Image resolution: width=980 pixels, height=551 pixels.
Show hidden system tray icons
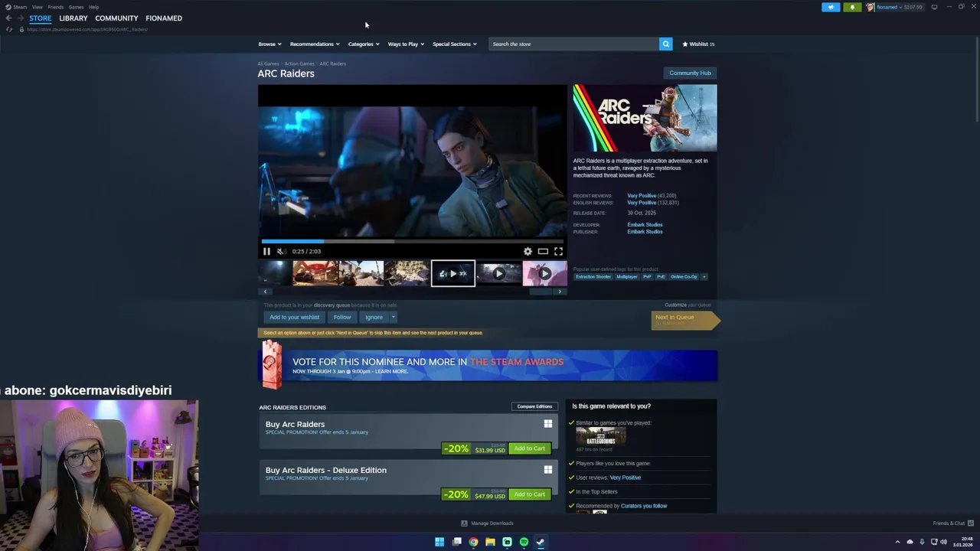click(897, 542)
